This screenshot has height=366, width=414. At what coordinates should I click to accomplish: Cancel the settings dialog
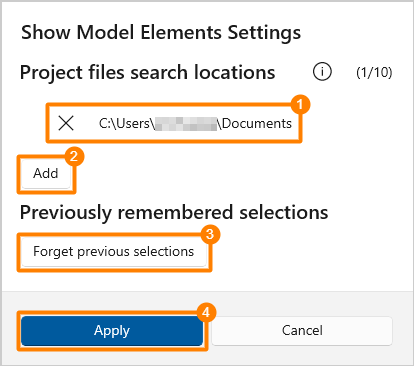point(302,331)
